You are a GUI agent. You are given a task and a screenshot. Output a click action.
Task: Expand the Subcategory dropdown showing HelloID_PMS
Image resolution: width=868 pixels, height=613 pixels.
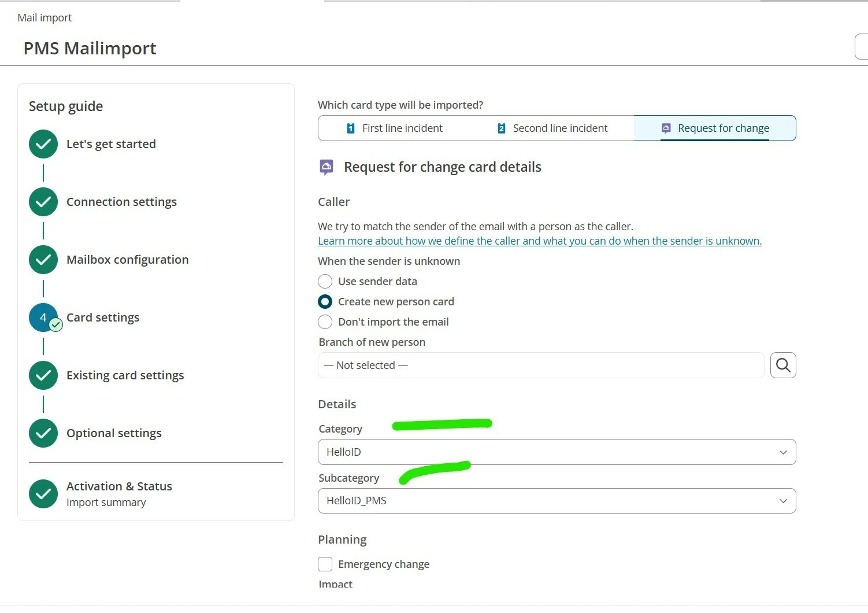click(x=557, y=501)
